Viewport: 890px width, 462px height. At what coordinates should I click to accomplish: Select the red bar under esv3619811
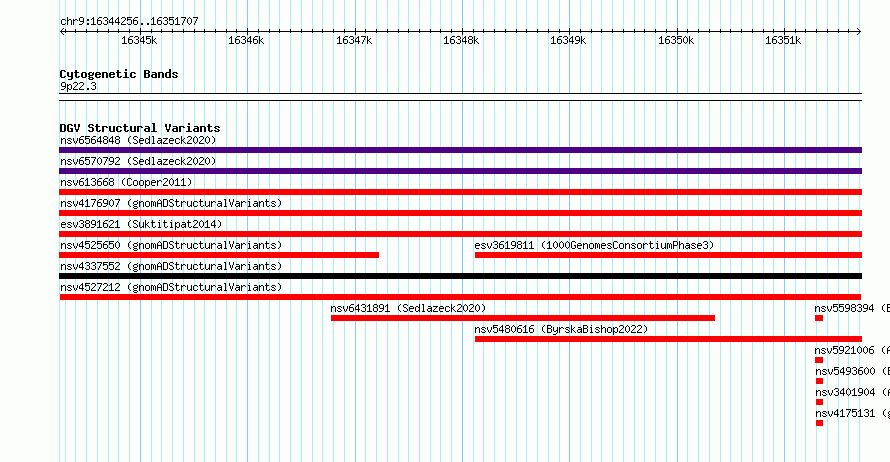(x=668, y=255)
